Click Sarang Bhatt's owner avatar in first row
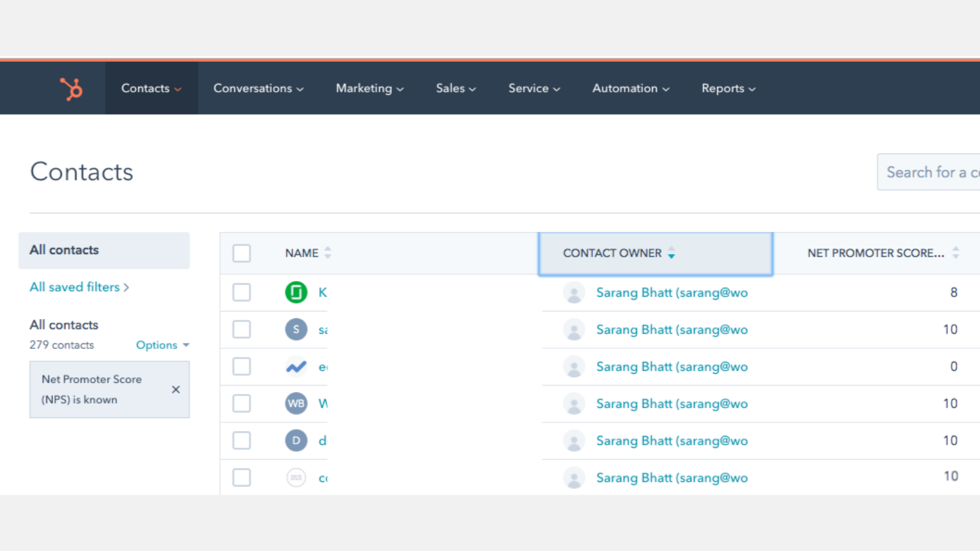Image resolution: width=980 pixels, height=551 pixels. (x=574, y=292)
